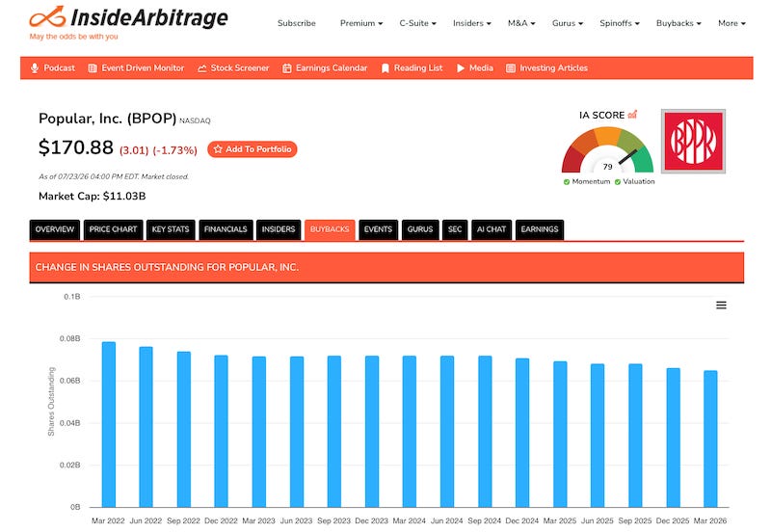Open the chart hamburger menu

(721, 306)
